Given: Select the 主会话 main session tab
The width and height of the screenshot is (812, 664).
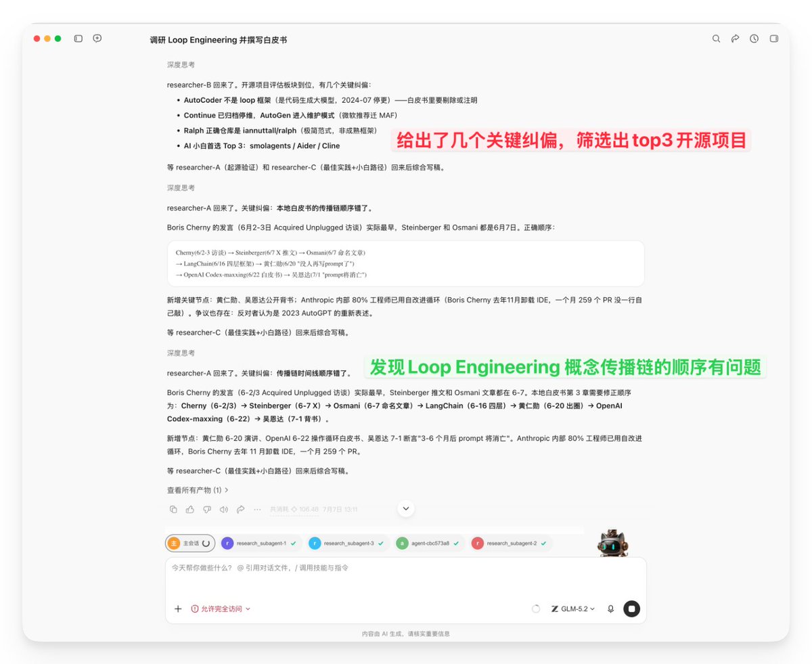Looking at the screenshot, I should 190,543.
